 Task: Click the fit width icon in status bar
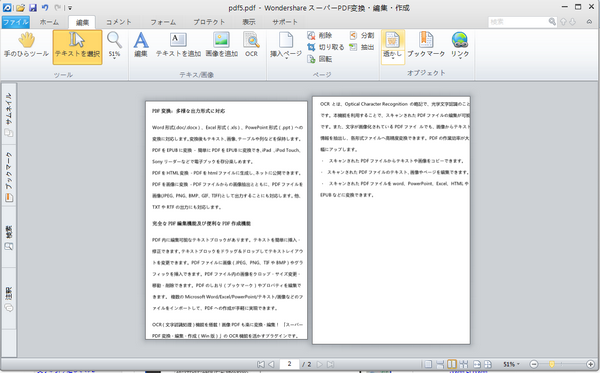click(x=477, y=364)
